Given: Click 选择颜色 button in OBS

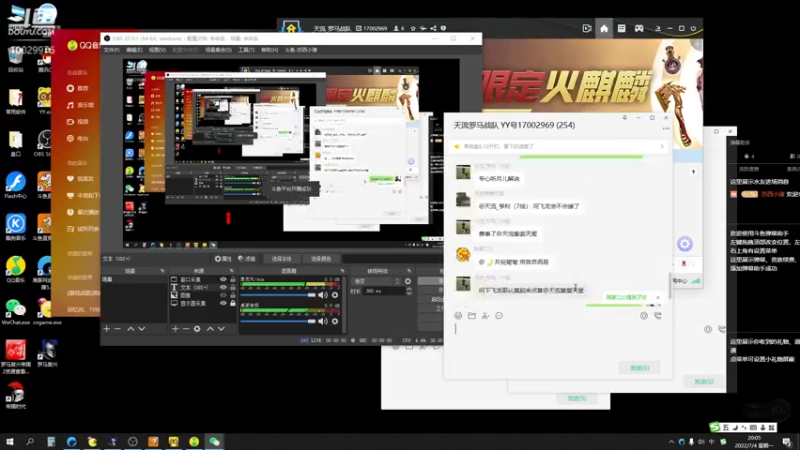Looking at the screenshot, I should coord(321,259).
